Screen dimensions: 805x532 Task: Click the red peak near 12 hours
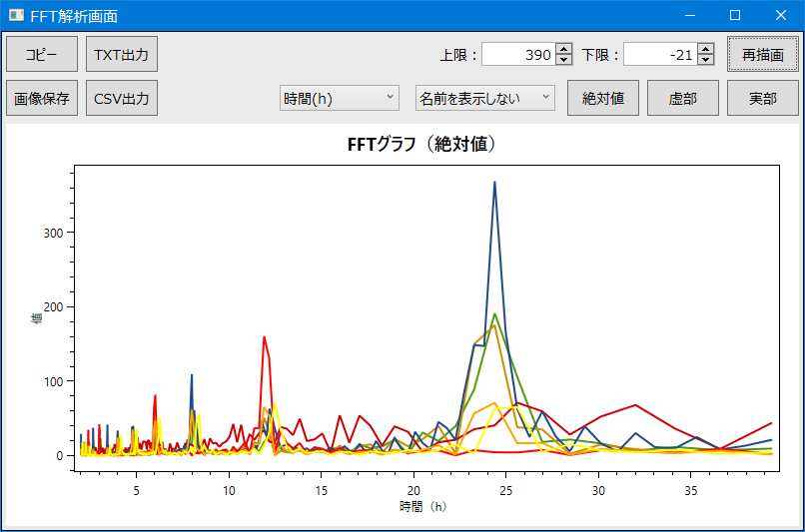click(265, 338)
